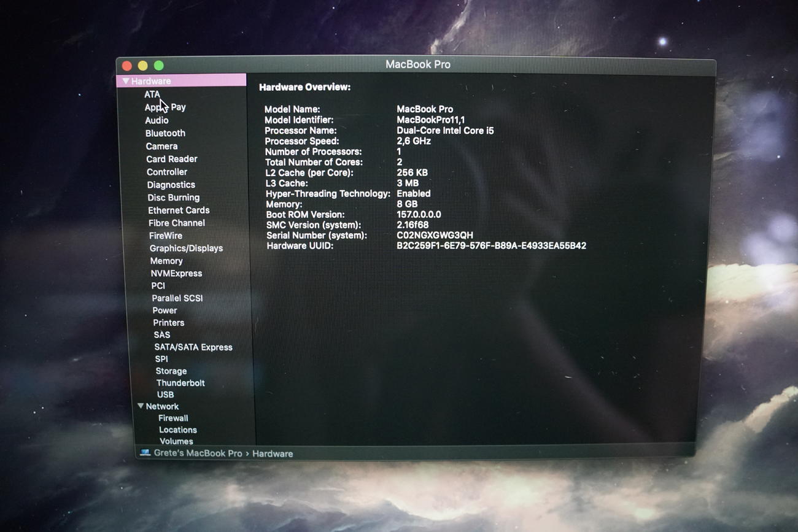The image size is (798, 532).
Task: Select SATA/SATA Express in the sidebar
Action: click(193, 347)
